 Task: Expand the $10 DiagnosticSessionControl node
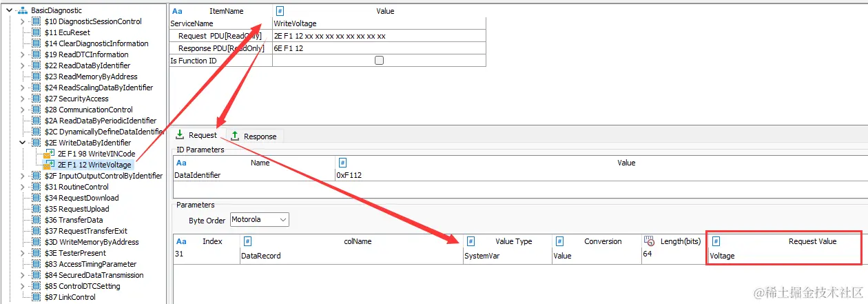22,21
